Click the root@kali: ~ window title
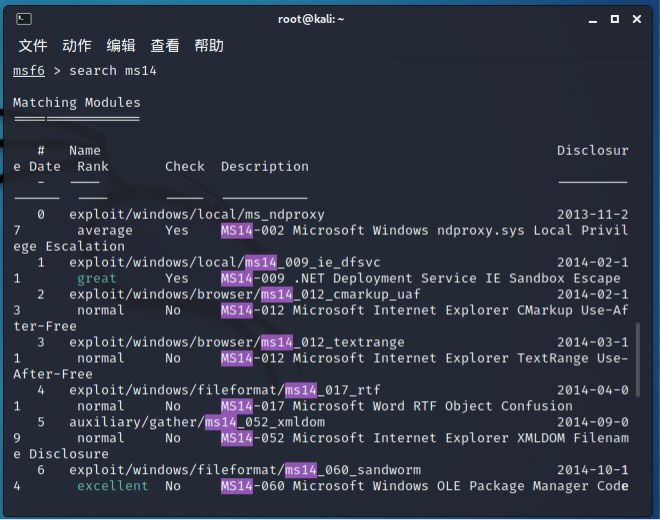660x520 pixels. [311, 19]
